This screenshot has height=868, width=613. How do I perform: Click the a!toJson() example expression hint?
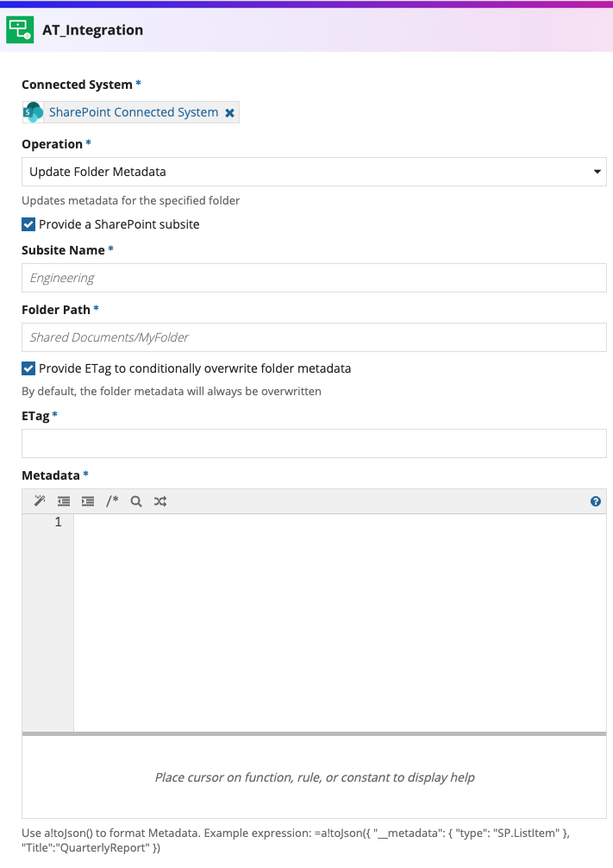[296, 840]
